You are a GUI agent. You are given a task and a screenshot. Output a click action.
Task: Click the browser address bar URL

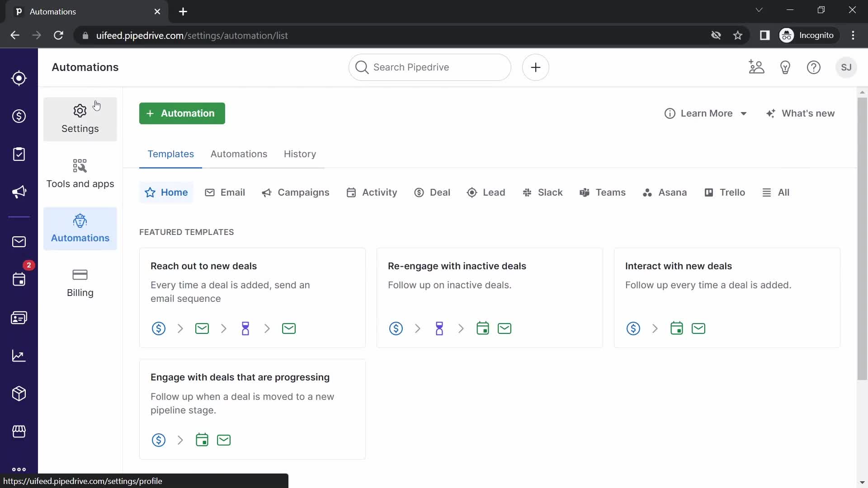192,35
